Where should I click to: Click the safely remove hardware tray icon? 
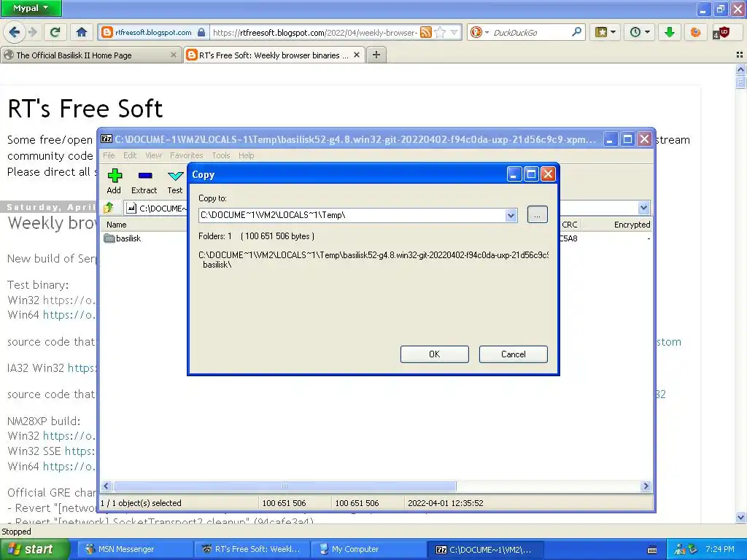coord(693,550)
